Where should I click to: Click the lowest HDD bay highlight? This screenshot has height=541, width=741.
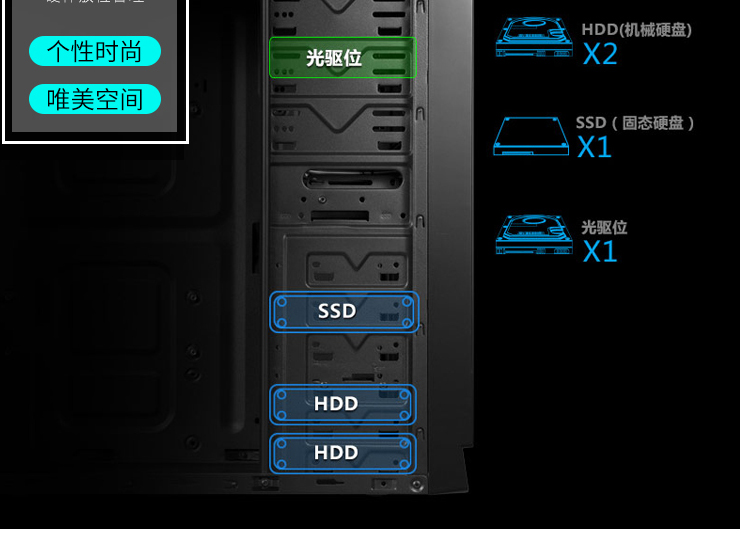pos(343,453)
